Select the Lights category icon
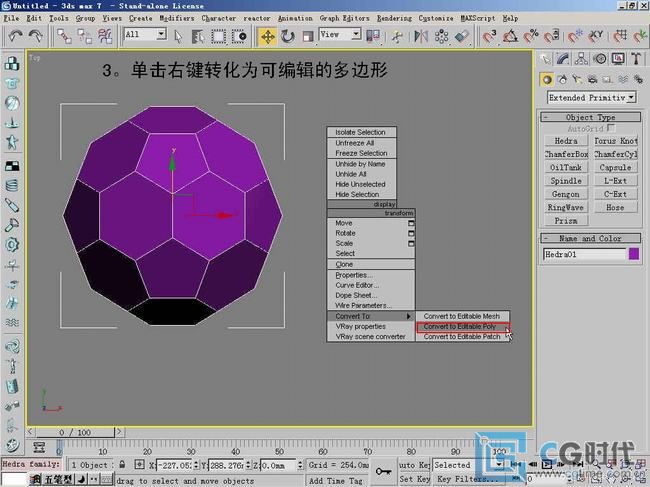The width and height of the screenshot is (650, 487). [x=577, y=79]
